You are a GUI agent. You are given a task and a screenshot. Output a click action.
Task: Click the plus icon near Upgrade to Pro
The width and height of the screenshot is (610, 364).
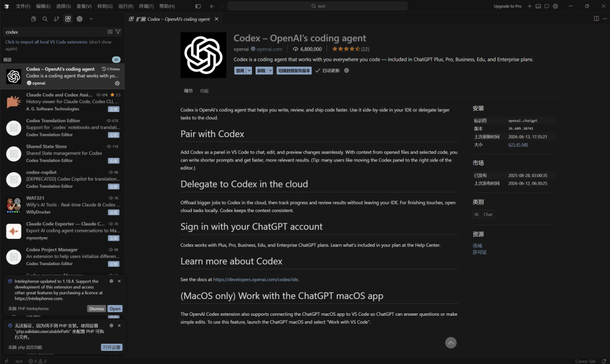[530, 6]
